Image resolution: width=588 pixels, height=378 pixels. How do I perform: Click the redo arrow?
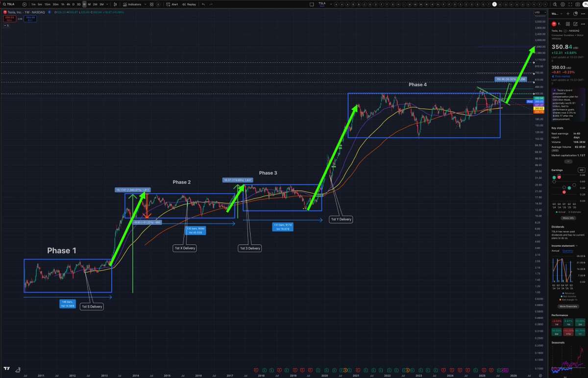pos(211,4)
